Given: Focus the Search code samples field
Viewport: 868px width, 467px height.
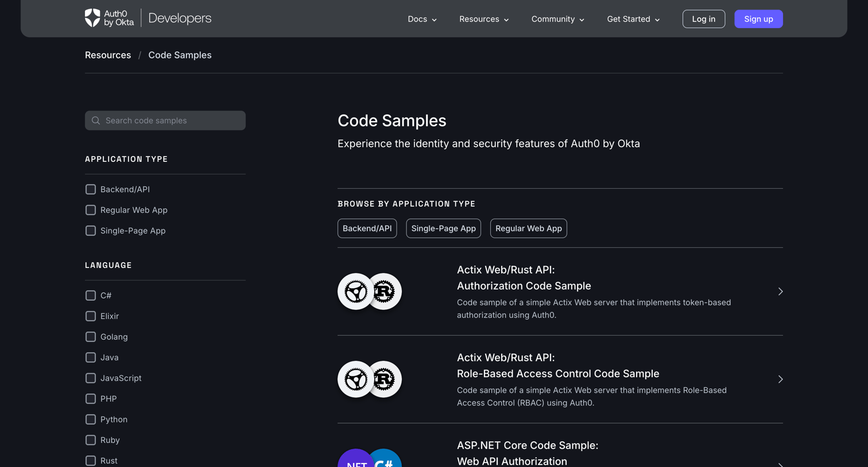Looking at the screenshot, I should [165, 120].
